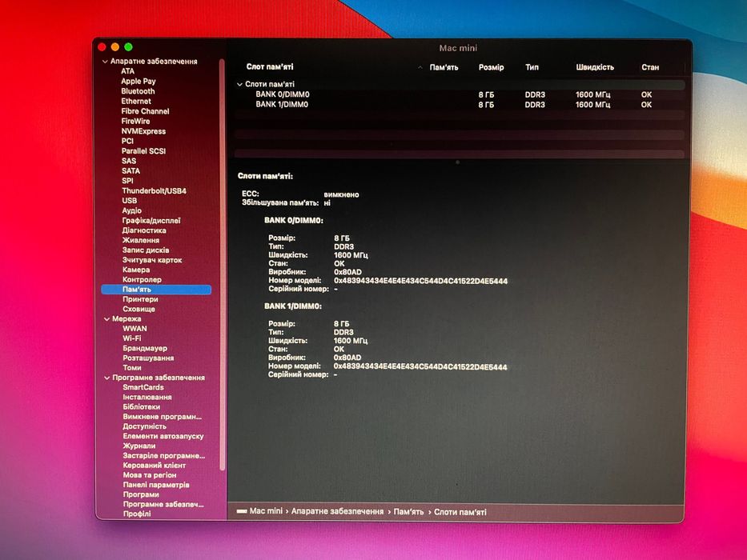Select the BANK 1/DIMM0 table row
747x560 pixels.
coord(460,105)
